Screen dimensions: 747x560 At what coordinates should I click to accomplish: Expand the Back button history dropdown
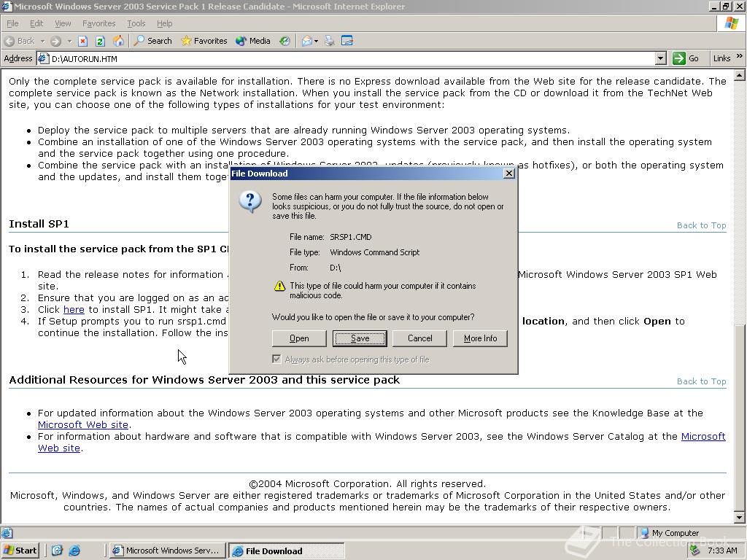[x=42, y=41]
